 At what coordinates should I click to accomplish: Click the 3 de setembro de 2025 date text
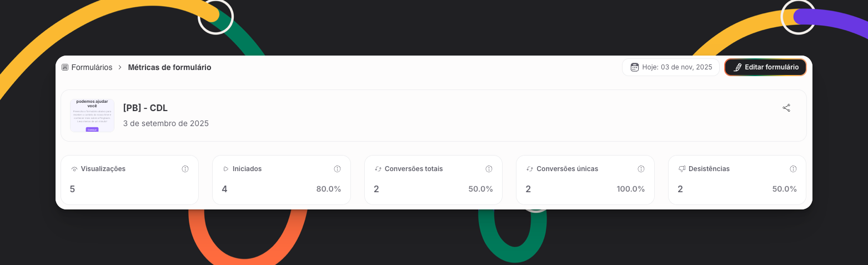click(165, 123)
